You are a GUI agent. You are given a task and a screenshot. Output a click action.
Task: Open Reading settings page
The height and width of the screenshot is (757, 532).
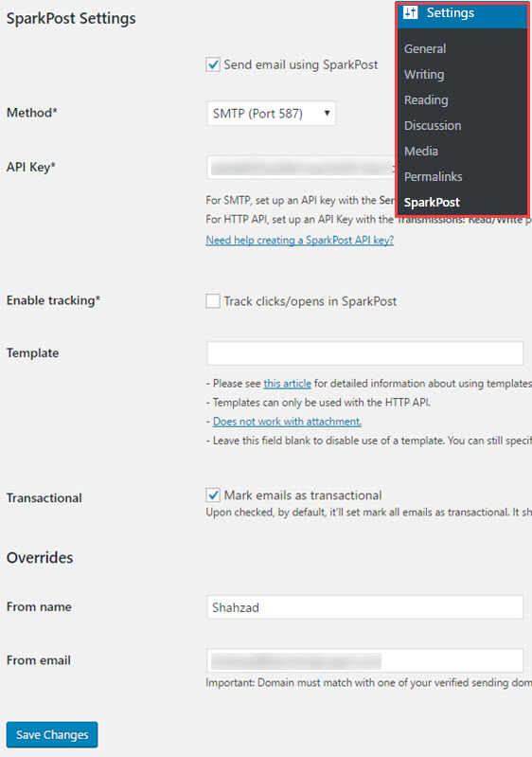click(x=426, y=99)
